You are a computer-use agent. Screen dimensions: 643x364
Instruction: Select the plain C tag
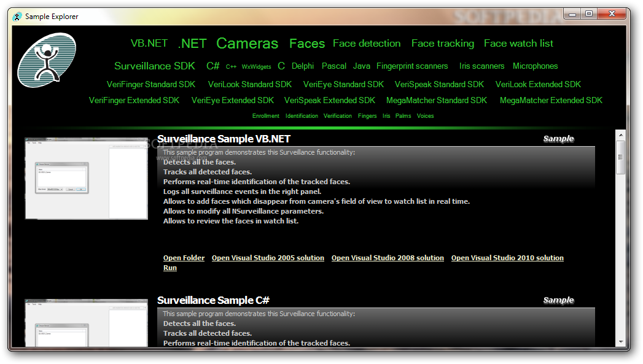281,66
